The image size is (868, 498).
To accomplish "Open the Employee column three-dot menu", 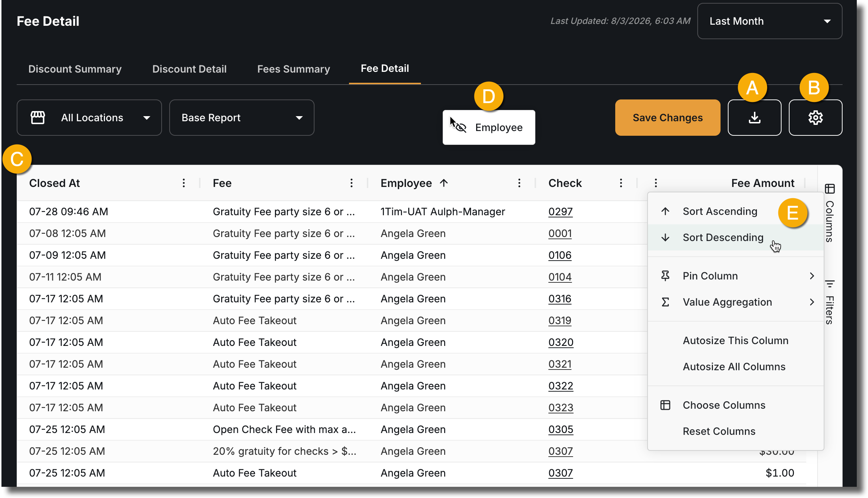I will 519,183.
